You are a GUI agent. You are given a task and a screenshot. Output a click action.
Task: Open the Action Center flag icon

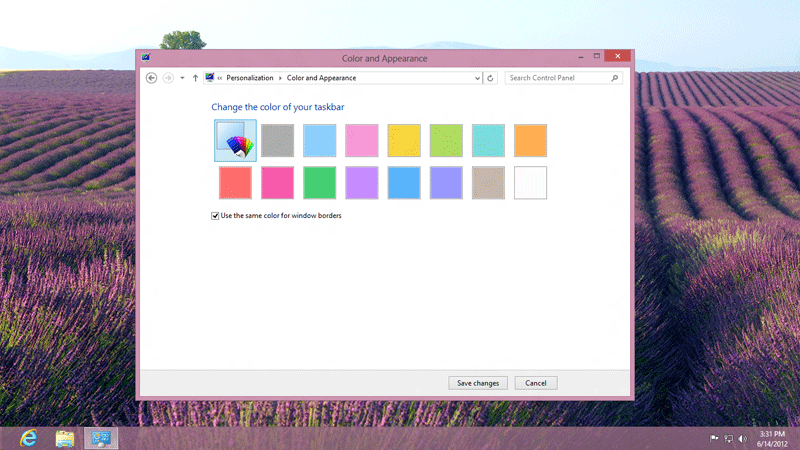[x=714, y=438]
